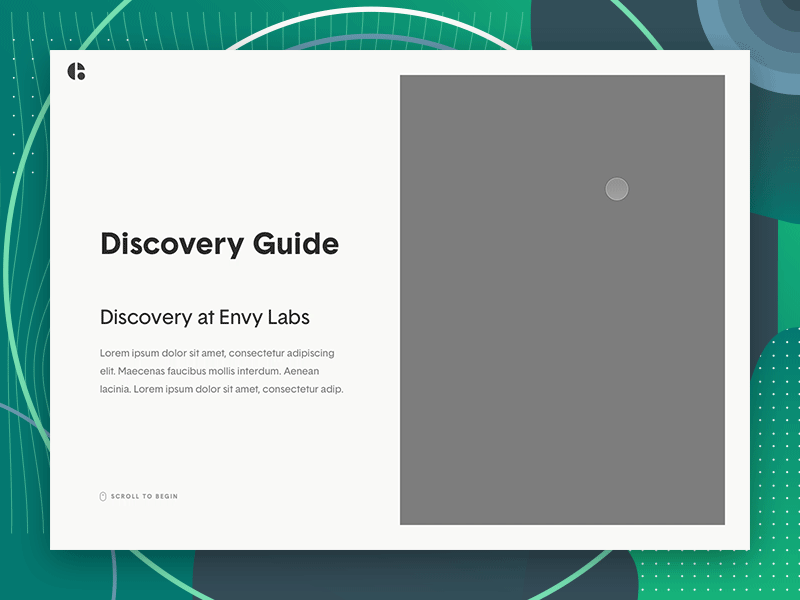This screenshot has height=600, width=800.
Task: Click the Lorem ipsum paragraph text
Action: point(221,371)
